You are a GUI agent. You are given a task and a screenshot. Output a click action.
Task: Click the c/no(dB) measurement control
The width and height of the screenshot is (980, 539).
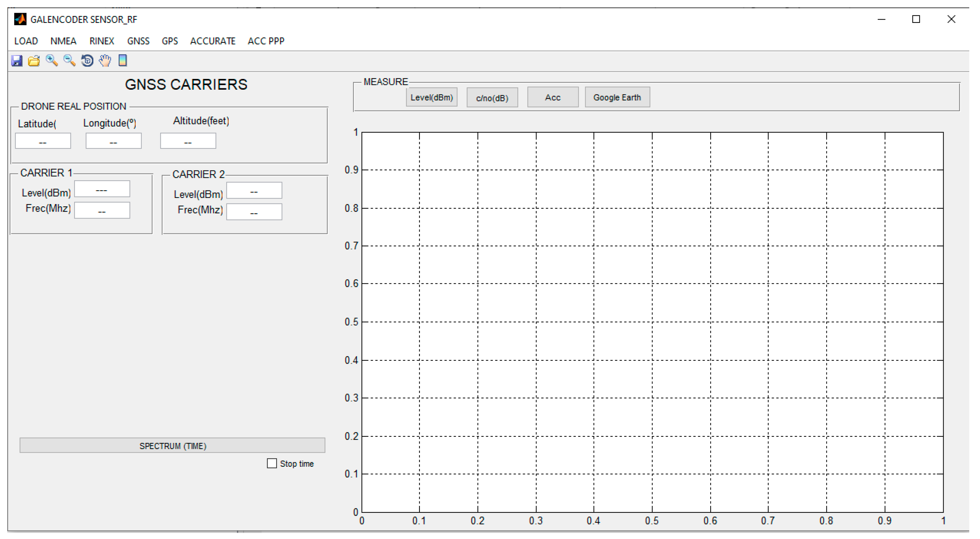coord(492,97)
